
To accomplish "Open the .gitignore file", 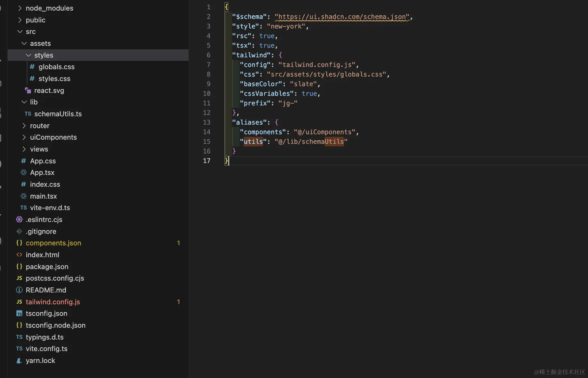I will coord(41,231).
